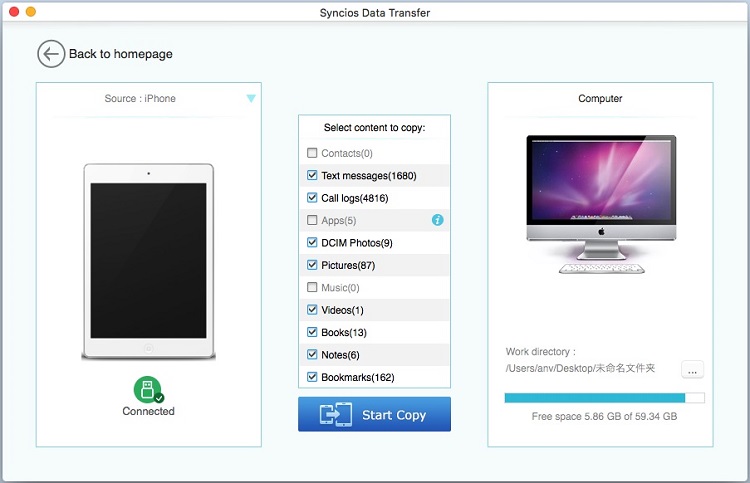Click the Source : iPhone label
The height and width of the screenshot is (483, 750).
click(x=140, y=99)
